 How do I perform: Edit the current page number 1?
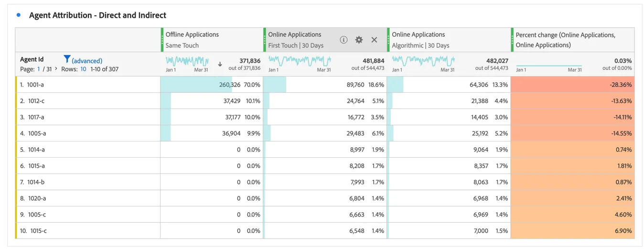[39, 69]
